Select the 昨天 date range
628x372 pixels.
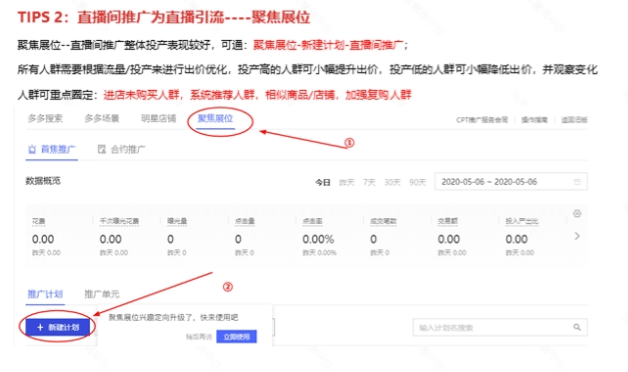point(347,183)
